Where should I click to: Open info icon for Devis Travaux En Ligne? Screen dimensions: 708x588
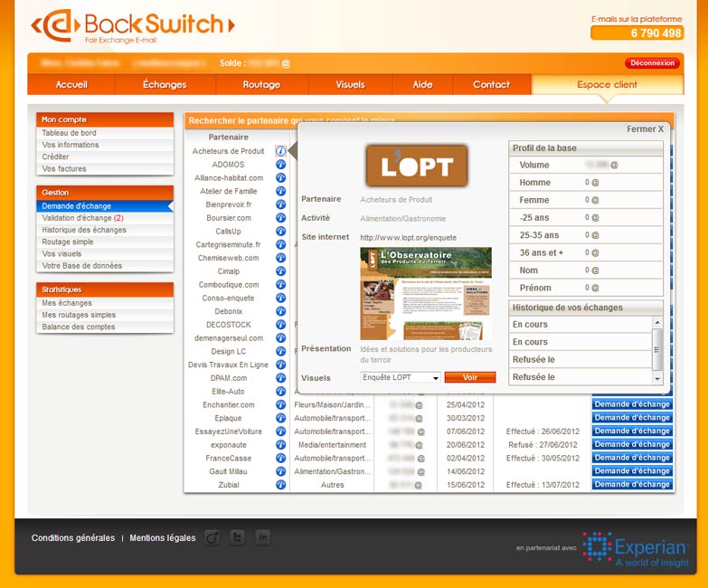(280, 364)
